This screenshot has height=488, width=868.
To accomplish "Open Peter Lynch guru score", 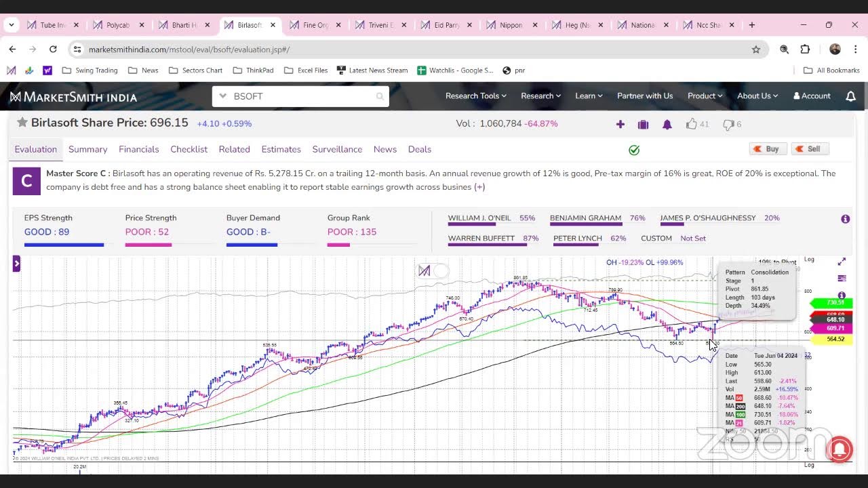I will click(x=589, y=239).
